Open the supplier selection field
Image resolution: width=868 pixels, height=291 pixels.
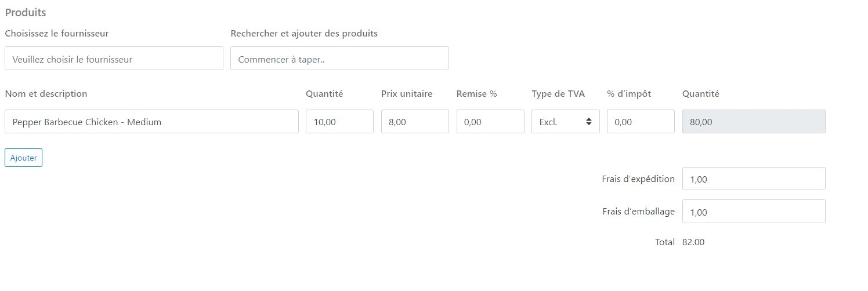[x=114, y=59]
